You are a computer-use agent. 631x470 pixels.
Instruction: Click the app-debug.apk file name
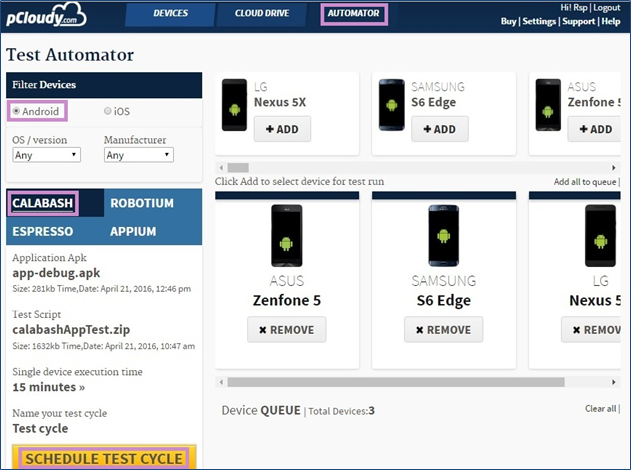(56, 273)
